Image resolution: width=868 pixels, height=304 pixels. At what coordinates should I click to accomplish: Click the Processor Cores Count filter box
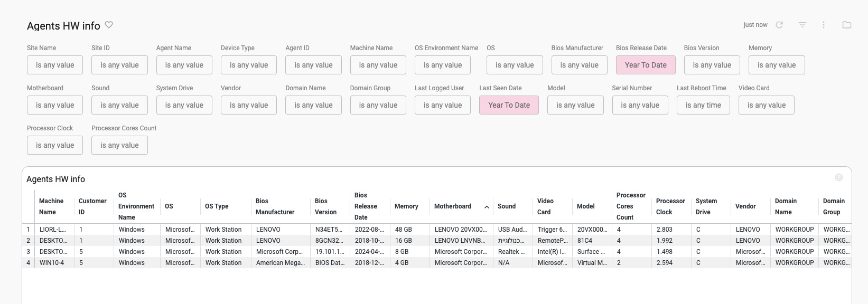click(x=119, y=145)
